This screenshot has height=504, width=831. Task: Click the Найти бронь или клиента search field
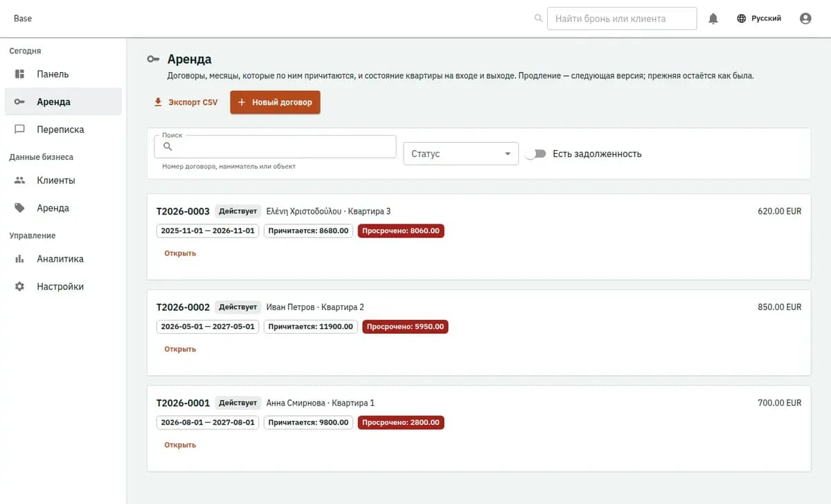click(x=622, y=19)
